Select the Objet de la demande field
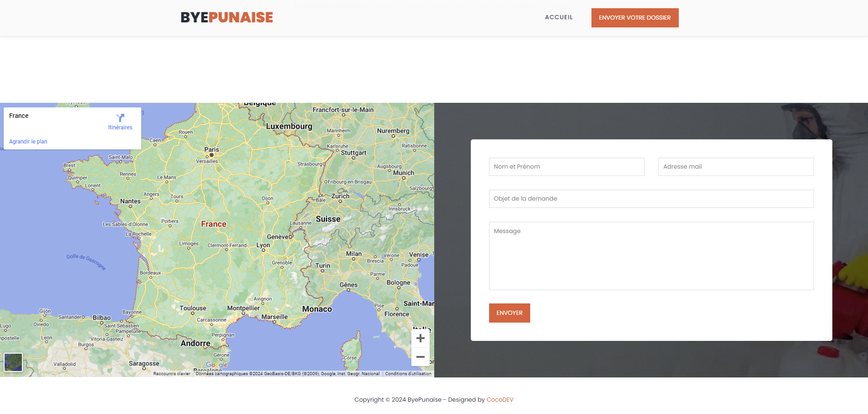Viewport: 868px width, 414px height. click(651, 199)
